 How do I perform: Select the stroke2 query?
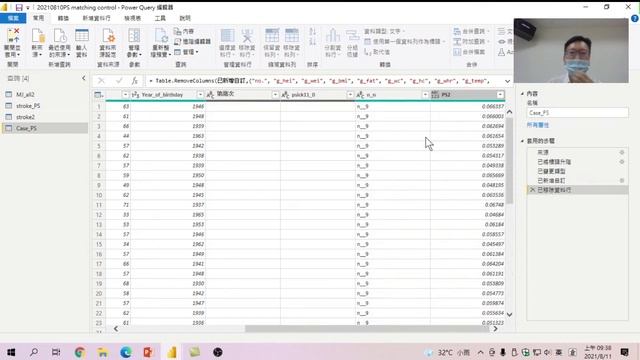[x=45, y=117]
